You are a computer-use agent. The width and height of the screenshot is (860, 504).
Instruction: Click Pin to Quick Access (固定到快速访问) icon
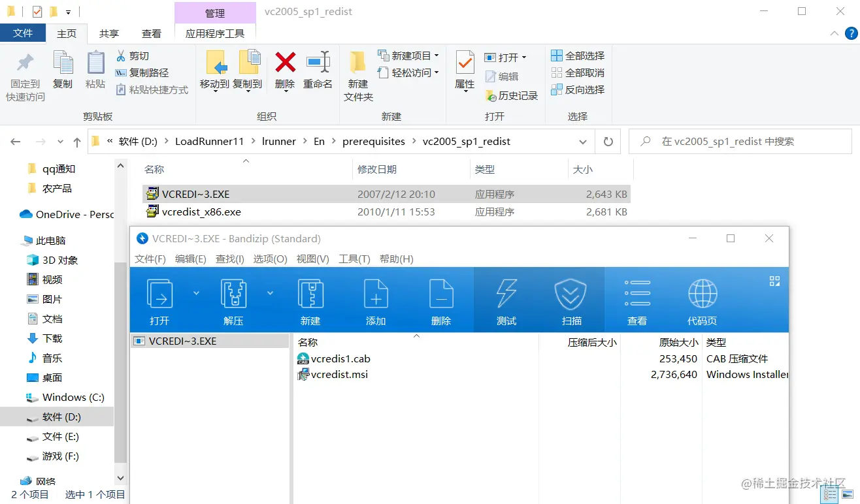[x=25, y=63]
